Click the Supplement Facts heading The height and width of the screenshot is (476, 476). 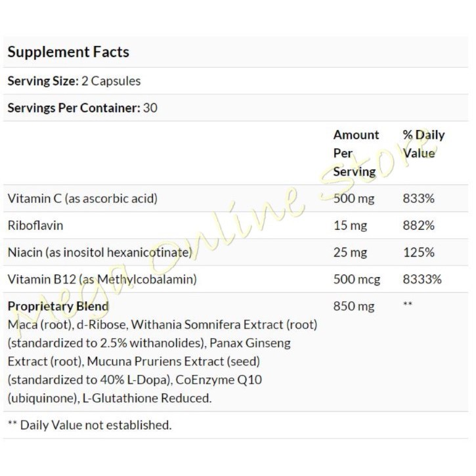(x=68, y=53)
